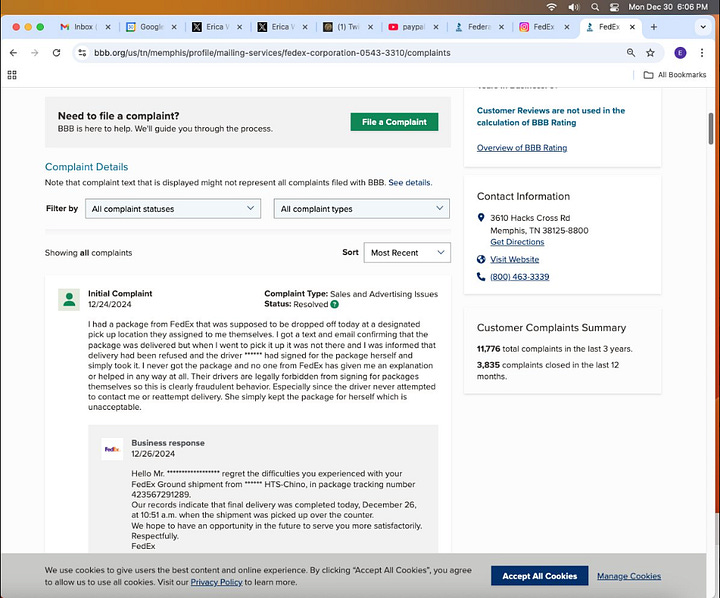Screen dimensions: 720x598
Task: Close the Gmail Inbox tab
Action: pyautogui.click(x=108, y=27)
